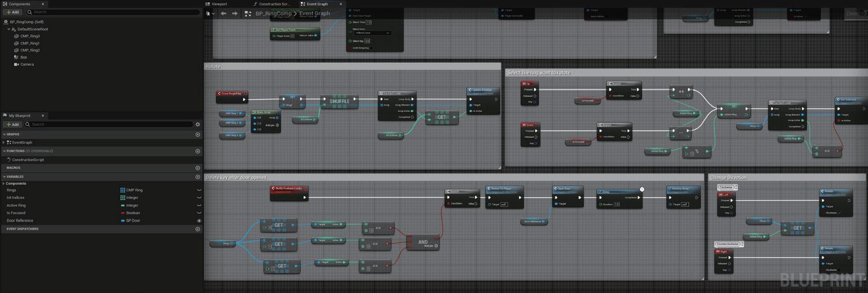Select BP_RingComp (Self) in the components tree
The width and height of the screenshot is (868, 293).
pyautogui.click(x=27, y=22)
